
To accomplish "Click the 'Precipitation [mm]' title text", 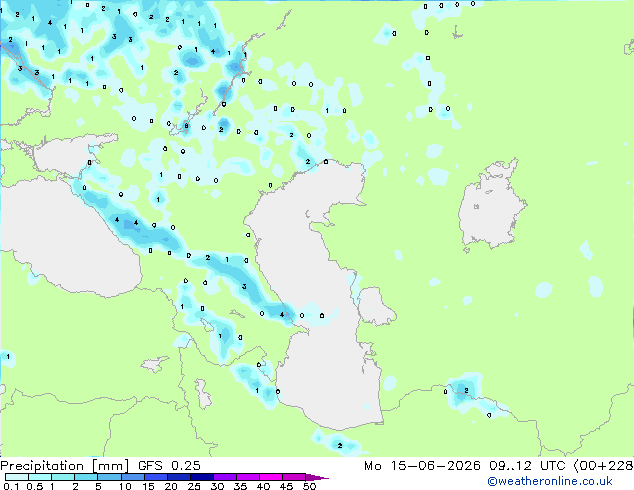I will point(64,466).
